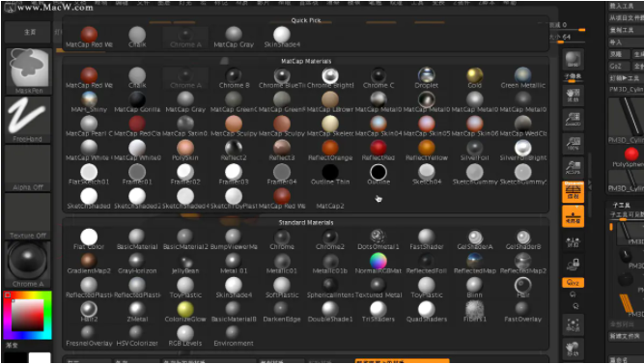Screen dimensions: 644x364
Task: Choose the PolySkin material sphere
Action: click(185, 150)
